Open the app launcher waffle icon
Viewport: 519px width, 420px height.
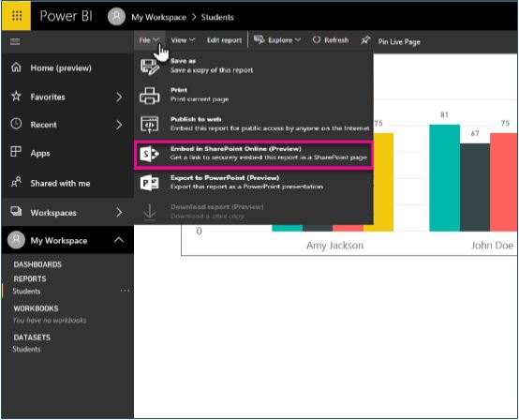pyautogui.click(x=16, y=16)
